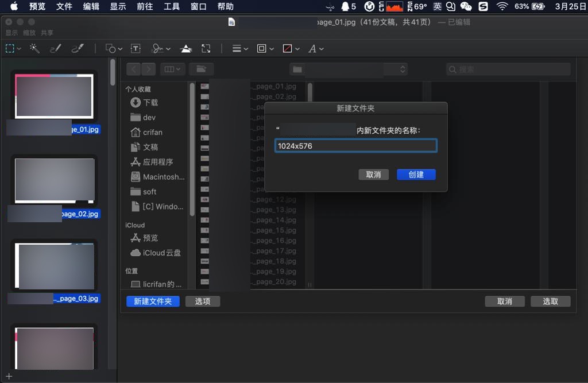Open the 工具 menu
The image size is (588, 383).
click(x=172, y=6)
